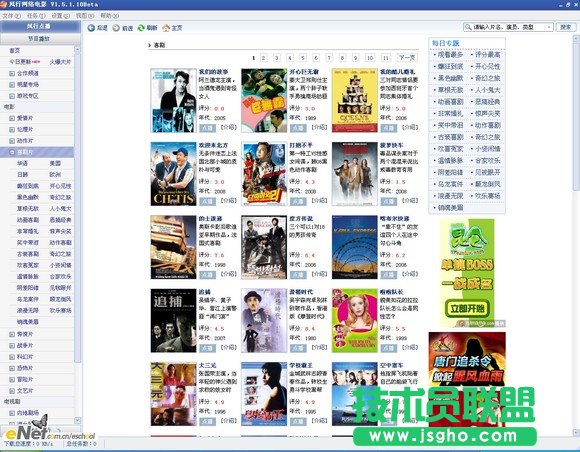
Task: Expand the 恐怖片 category node
Action: click(x=12, y=368)
